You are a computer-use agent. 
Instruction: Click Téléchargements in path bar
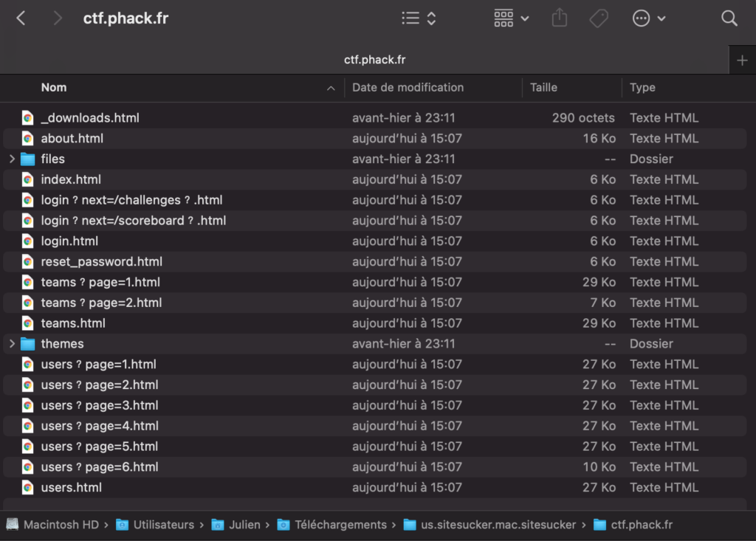pos(341,525)
